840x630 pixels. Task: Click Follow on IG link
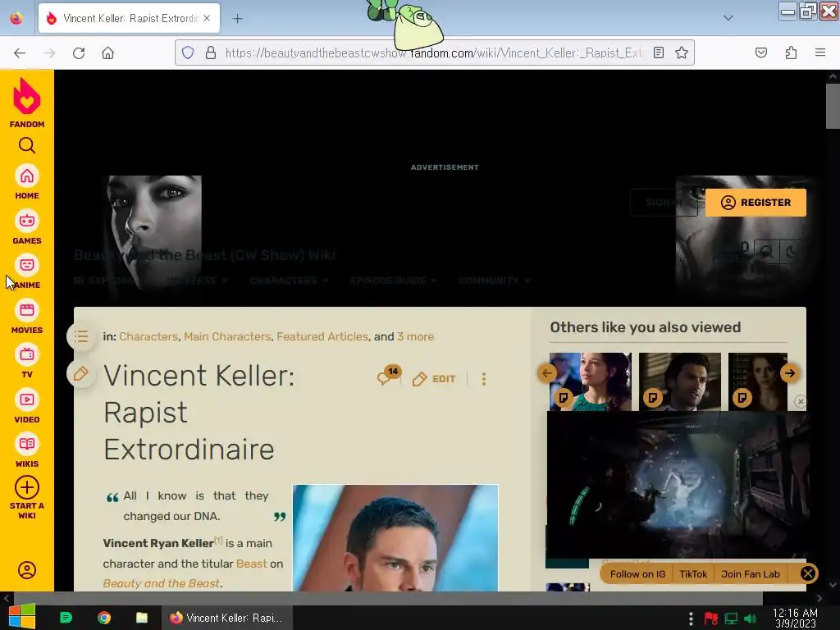[x=637, y=573]
